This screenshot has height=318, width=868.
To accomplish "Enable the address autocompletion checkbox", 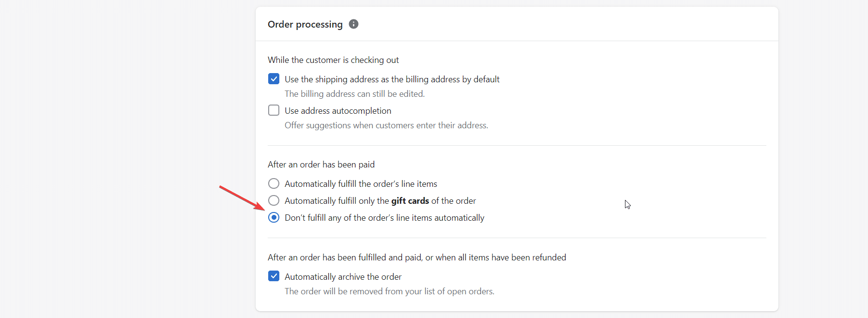I will click(x=274, y=110).
